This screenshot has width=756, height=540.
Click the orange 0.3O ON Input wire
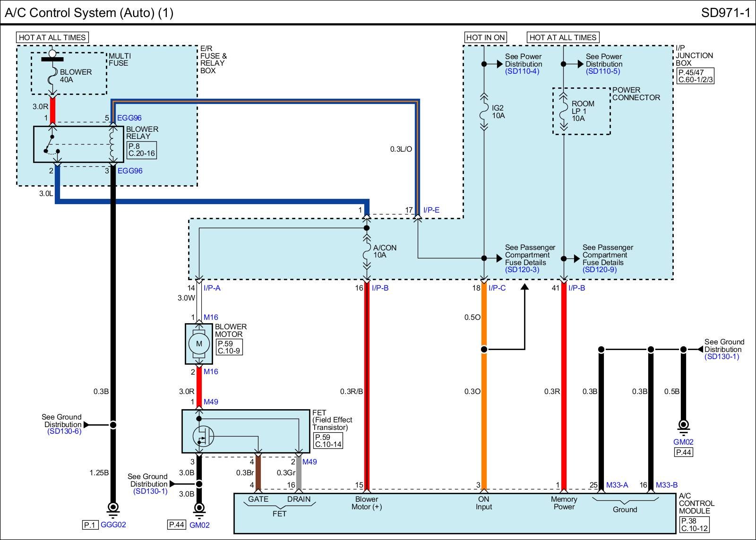coord(484,416)
